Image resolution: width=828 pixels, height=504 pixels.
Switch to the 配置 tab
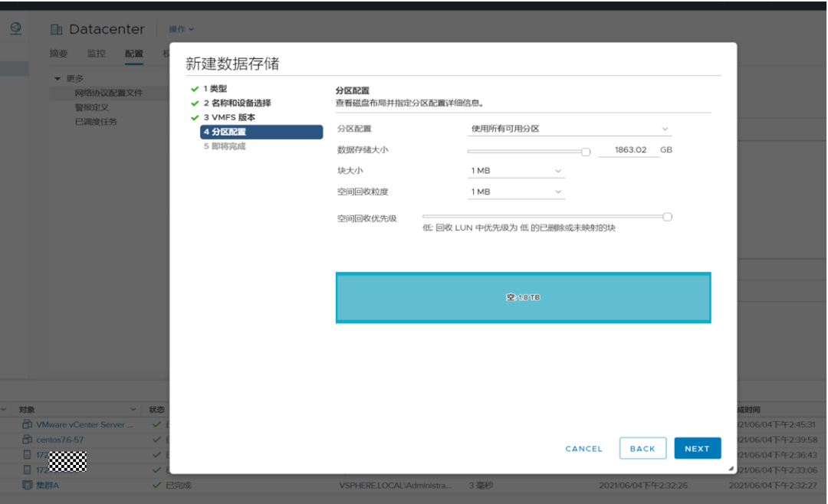coord(134,54)
